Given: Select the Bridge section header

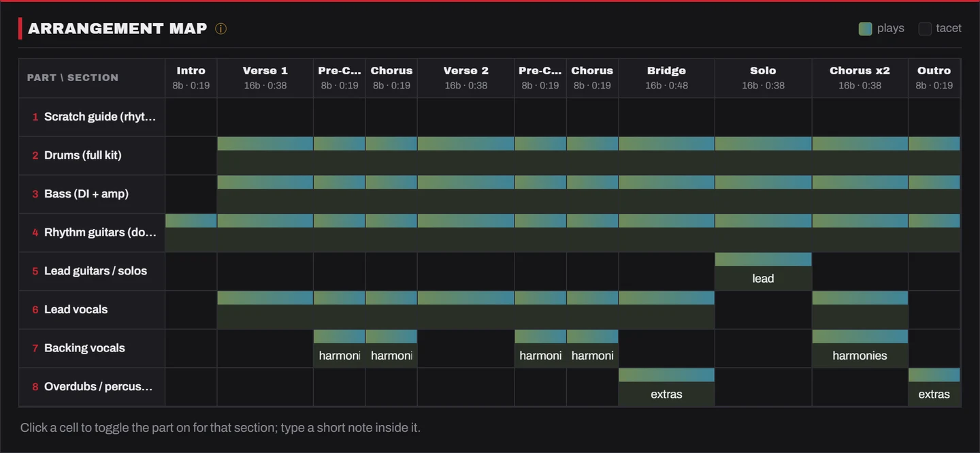Looking at the screenshot, I should click(x=667, y=78).
